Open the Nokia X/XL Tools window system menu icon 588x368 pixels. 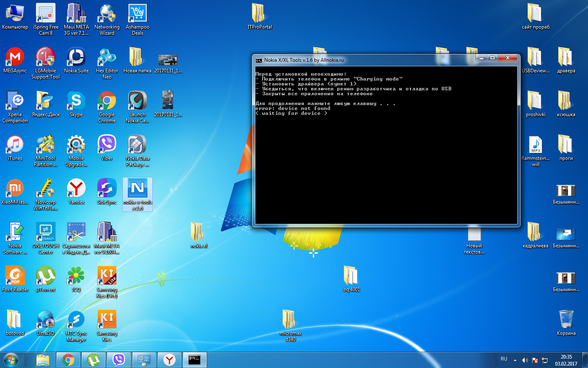coord(258,60)
